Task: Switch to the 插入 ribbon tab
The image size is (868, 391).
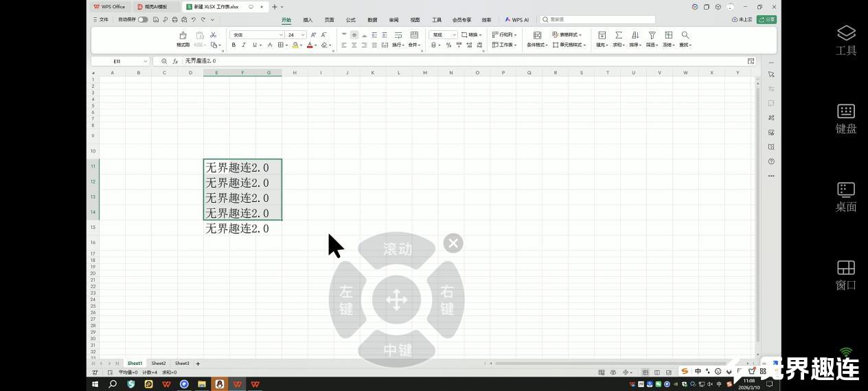Action: [308, 20]
